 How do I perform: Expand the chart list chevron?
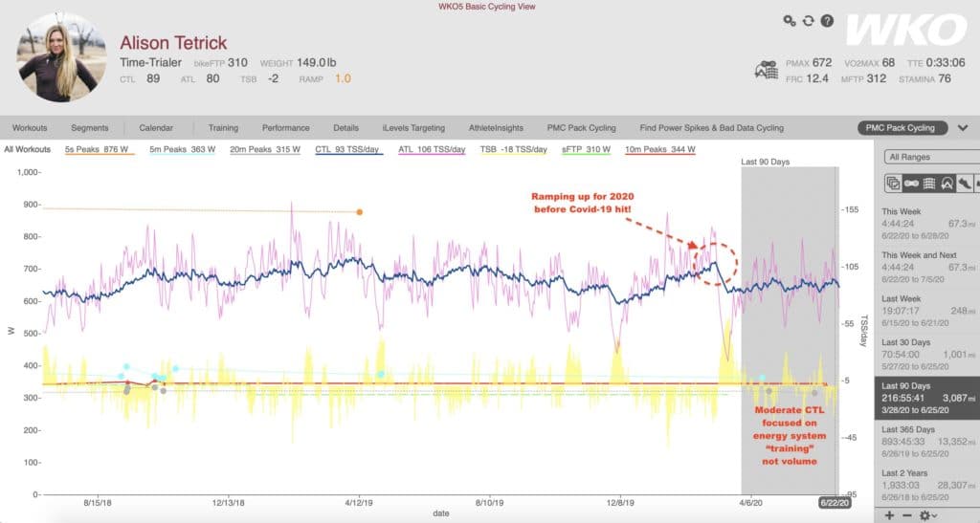click(963, 128)
